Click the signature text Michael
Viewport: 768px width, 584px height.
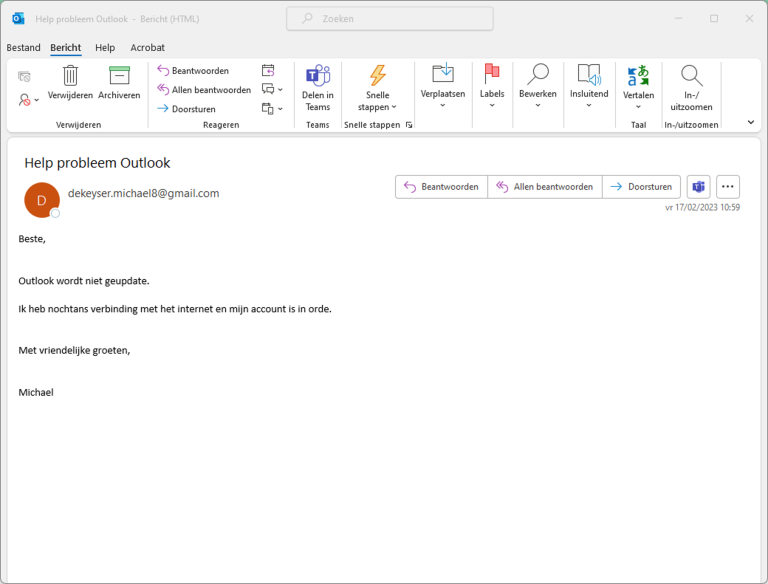pyautogui.click(x=36, y=392)
